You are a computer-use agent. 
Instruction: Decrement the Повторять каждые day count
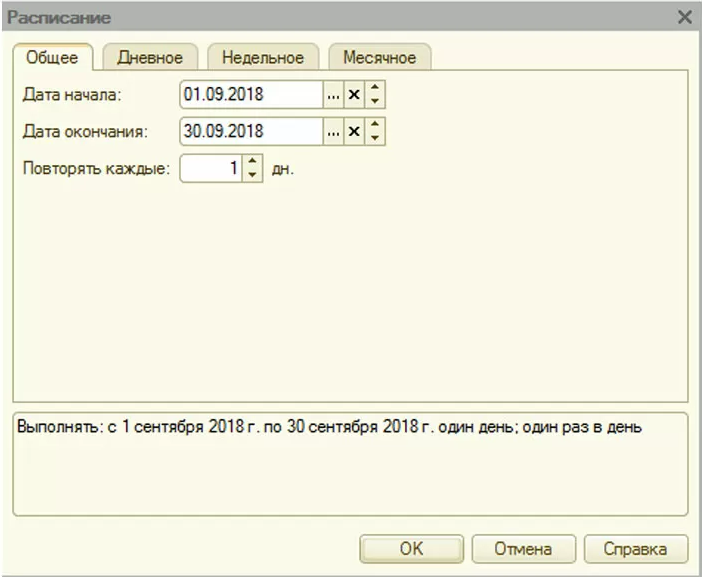(x=253, y=175)
